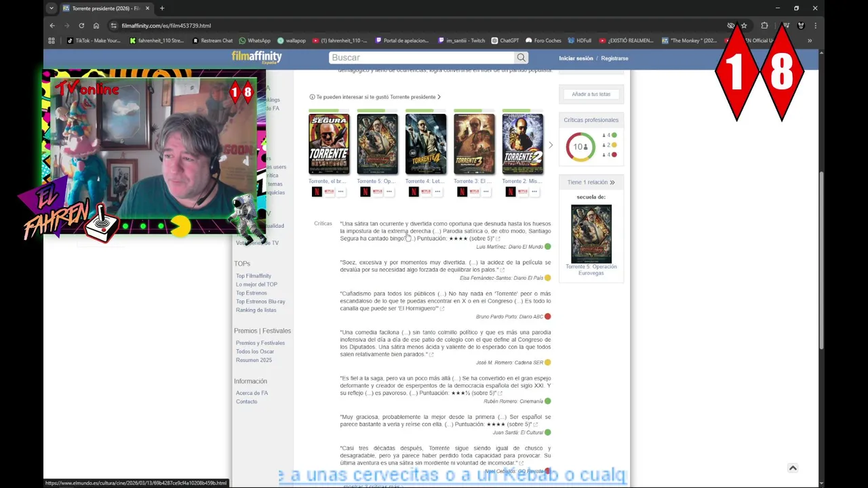
Task: Expand 'Tiene 1 relación' section
Action: click(x=591, y=182)
